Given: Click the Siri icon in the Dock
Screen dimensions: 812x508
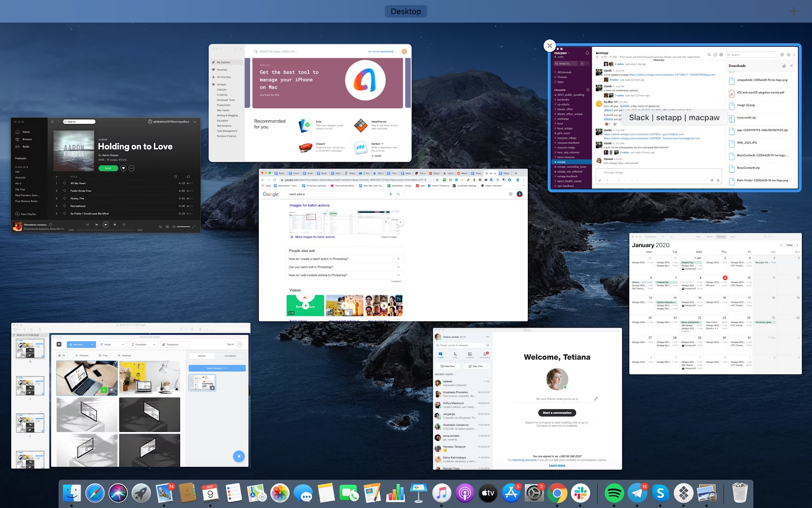Looking at the screenshot, I should tap(118, 493).
